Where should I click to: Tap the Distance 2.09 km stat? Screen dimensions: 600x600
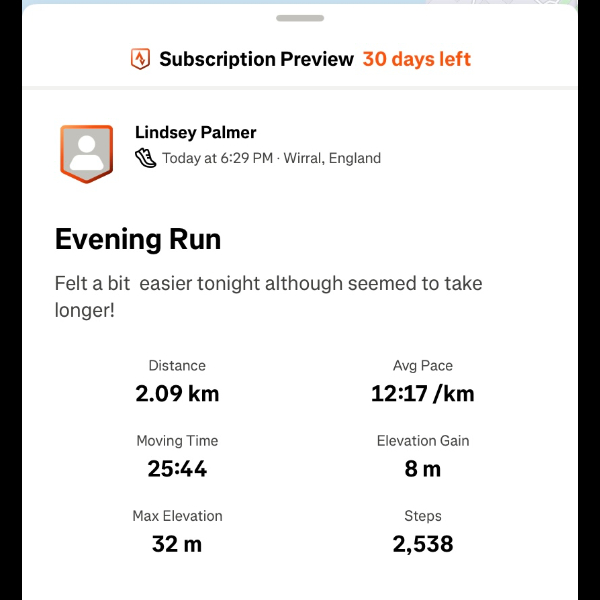pyautogui.click(x=177, y=392)
